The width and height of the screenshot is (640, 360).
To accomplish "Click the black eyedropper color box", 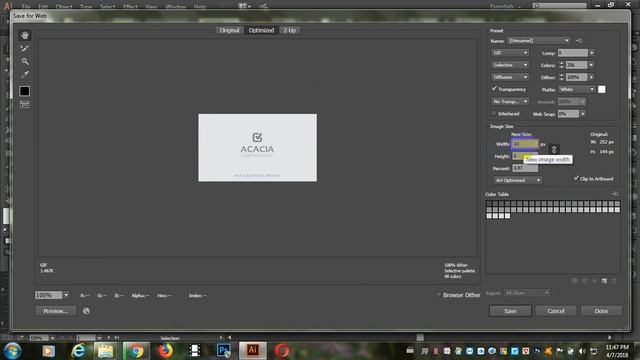I will point(24,91).
